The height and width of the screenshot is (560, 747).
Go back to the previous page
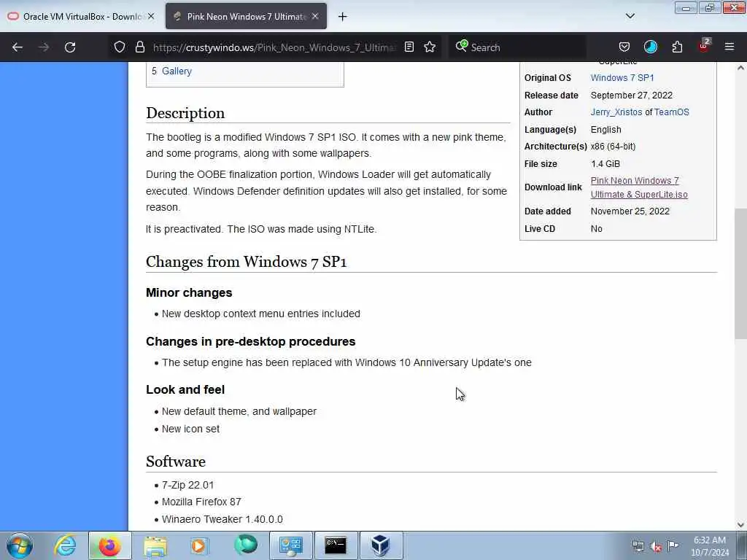coord(18,47)
